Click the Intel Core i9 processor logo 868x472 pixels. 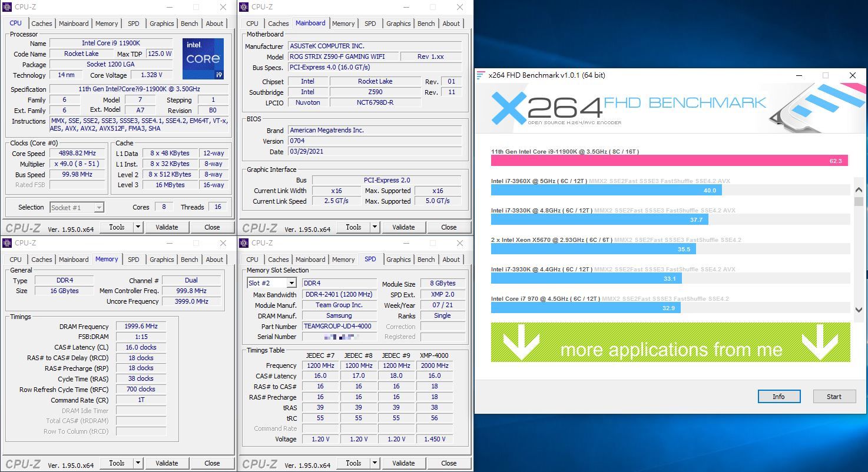tap(203, 59)
